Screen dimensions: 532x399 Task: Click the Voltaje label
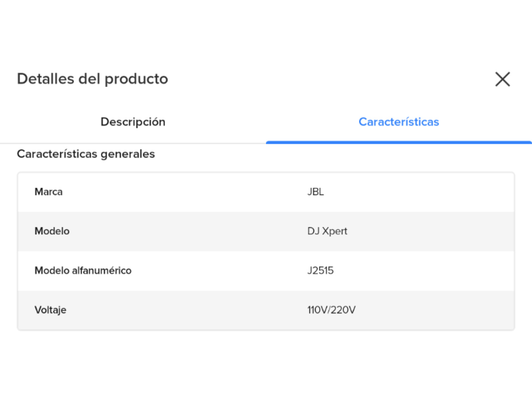point(50,310)
